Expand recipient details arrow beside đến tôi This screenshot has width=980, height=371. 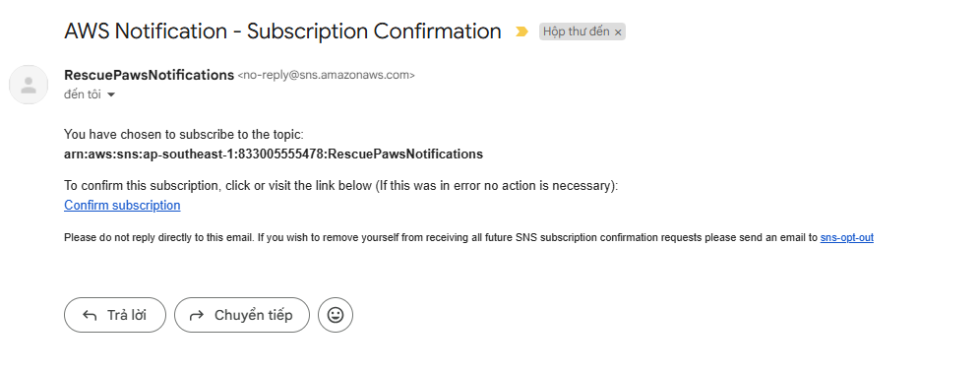pos(111,94)
